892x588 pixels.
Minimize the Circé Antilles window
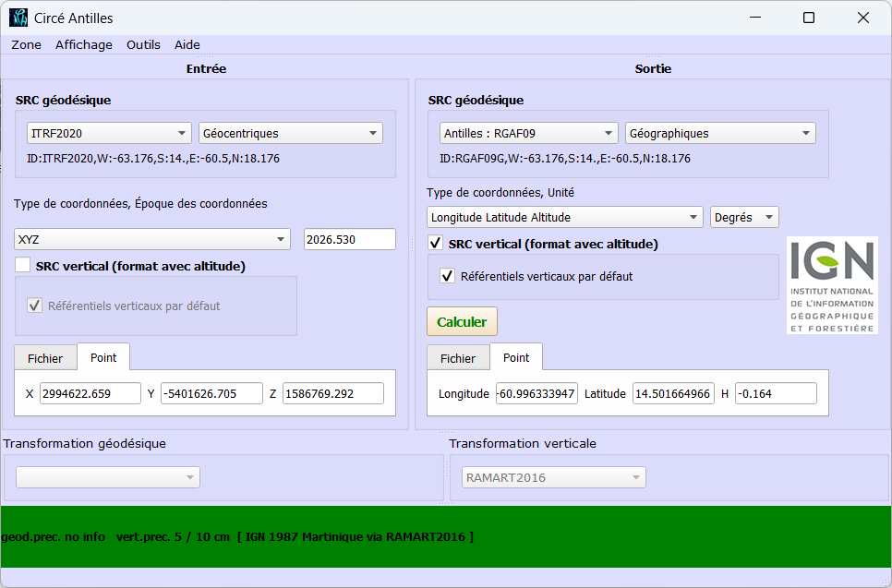755,18
